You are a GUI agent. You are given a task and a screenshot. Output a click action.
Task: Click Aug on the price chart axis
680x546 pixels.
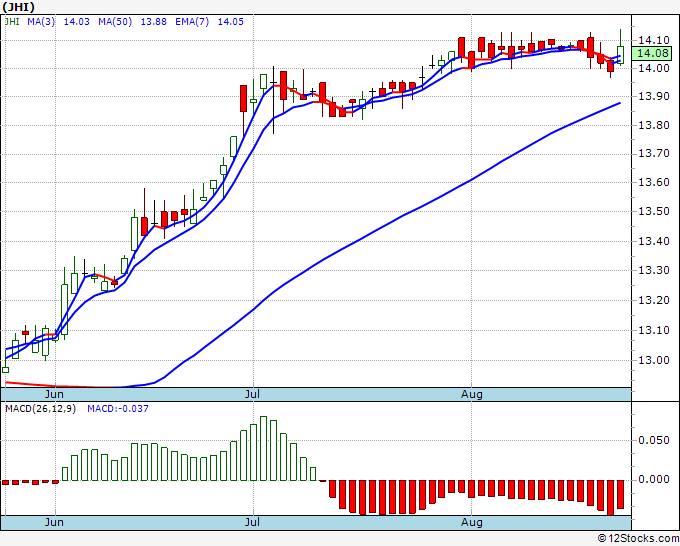(471, 394)
